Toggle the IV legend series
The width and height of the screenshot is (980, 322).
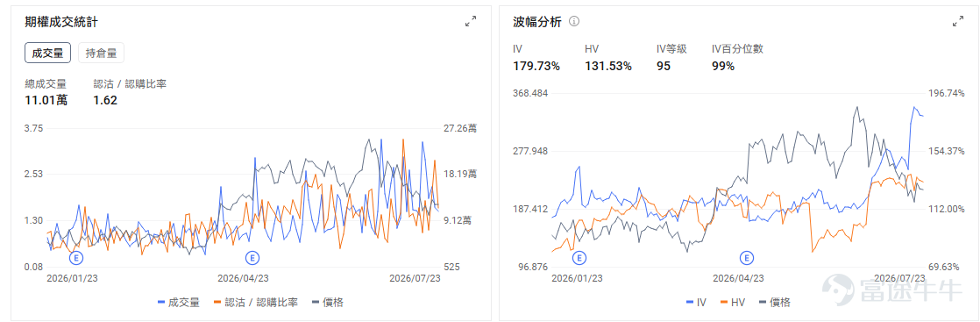tap(696, 303)
